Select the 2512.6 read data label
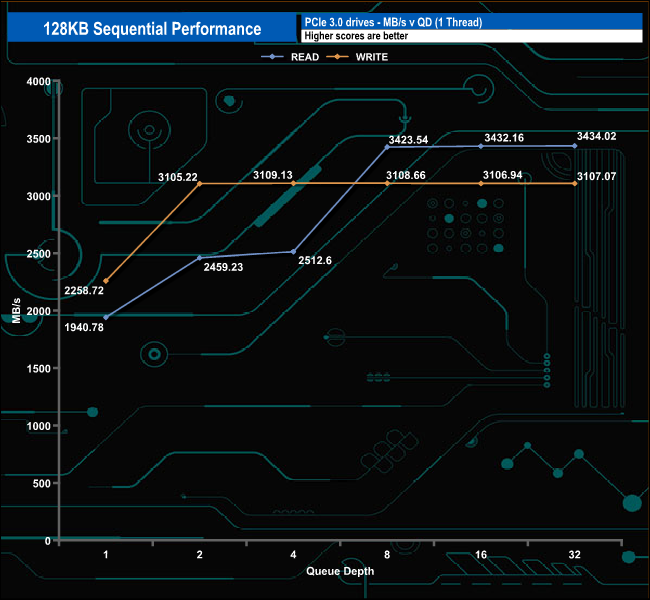This screenshot has width=650, height=600. click(315, 260)
